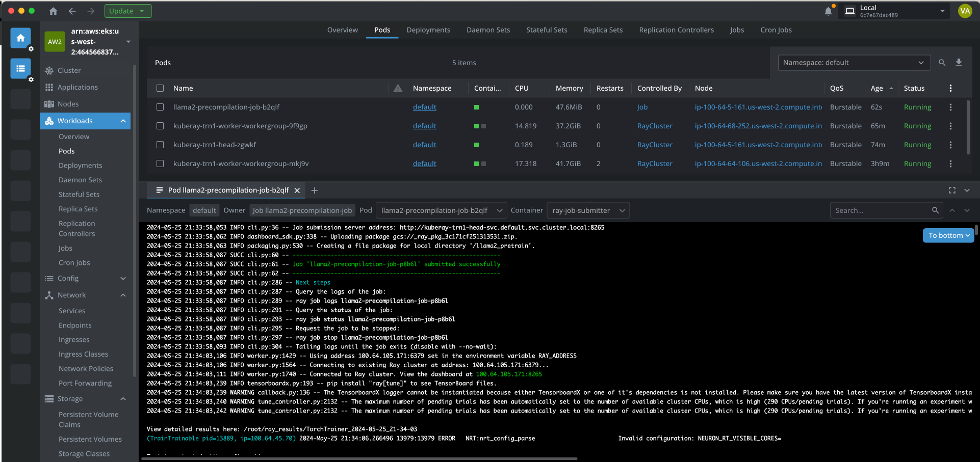Select checkbox for kuberay-trn1-worker-workergroup-mkj9v
Image resolution: width=980 pixels, height=462 pixels.
pos(160,164)
